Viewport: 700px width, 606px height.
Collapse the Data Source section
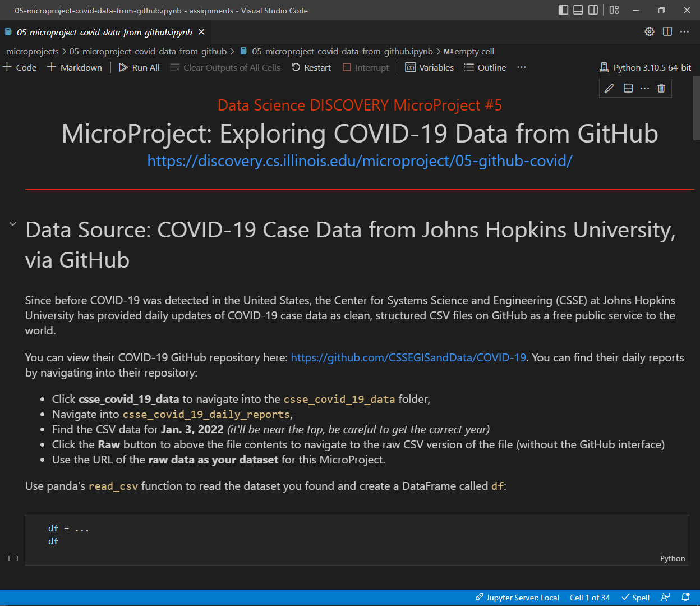(x=12, y=224)
